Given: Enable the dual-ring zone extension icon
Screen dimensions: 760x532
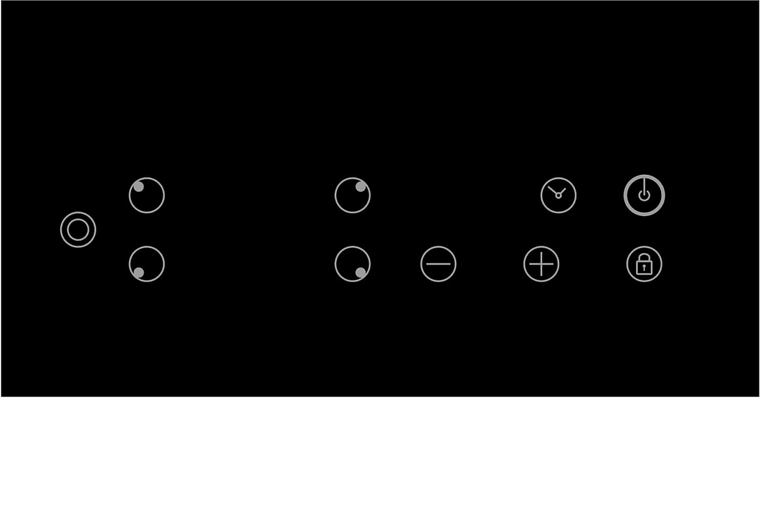Looking at the screenshot, I should click(78, 229).
